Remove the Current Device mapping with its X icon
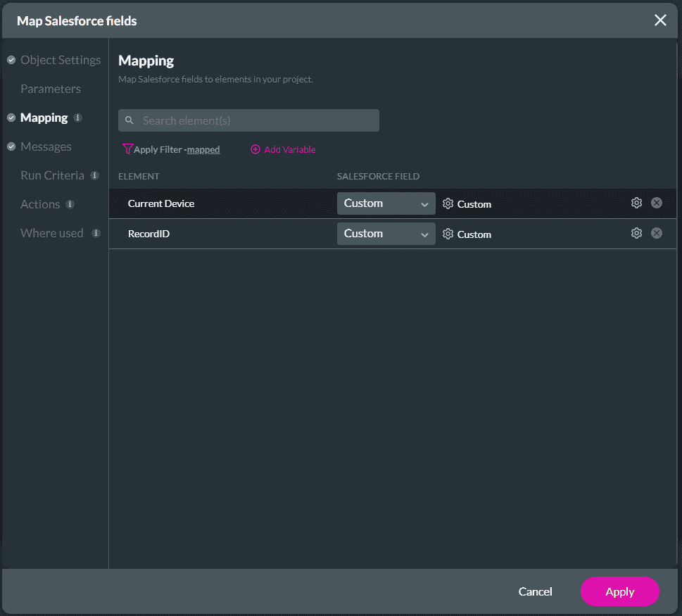Viewport: 682px width, 616px height. (x=656, y=202)
